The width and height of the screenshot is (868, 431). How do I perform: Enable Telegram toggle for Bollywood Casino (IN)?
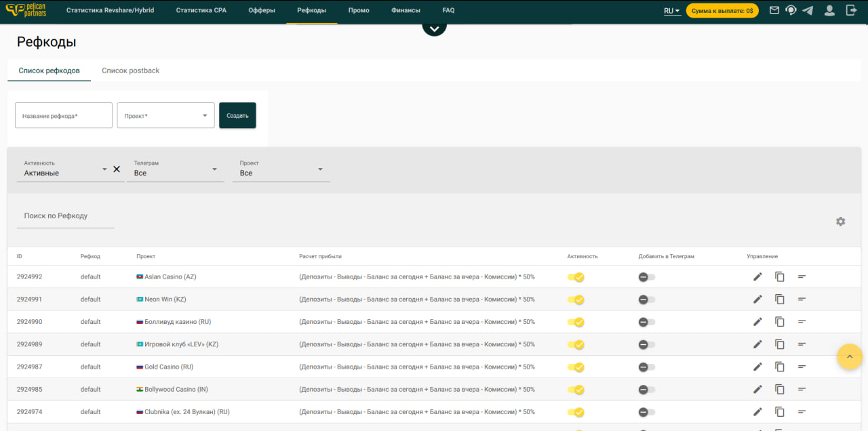click(646, 390)
